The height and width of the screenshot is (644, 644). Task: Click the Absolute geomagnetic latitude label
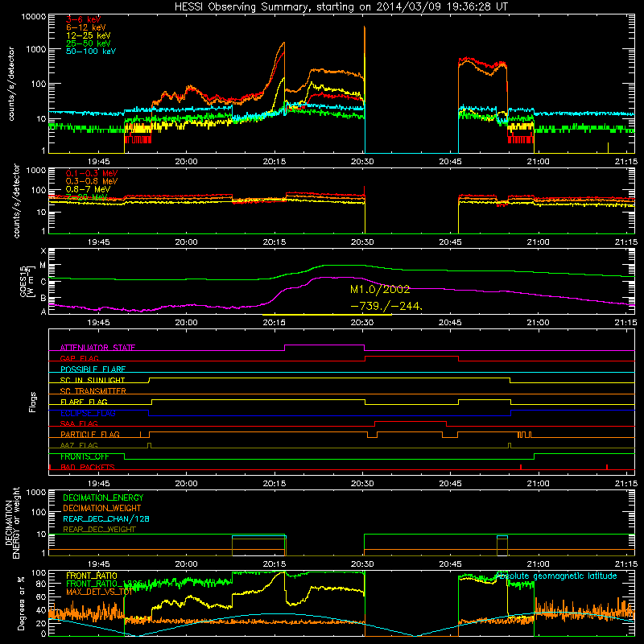click(x=556, y=576)
